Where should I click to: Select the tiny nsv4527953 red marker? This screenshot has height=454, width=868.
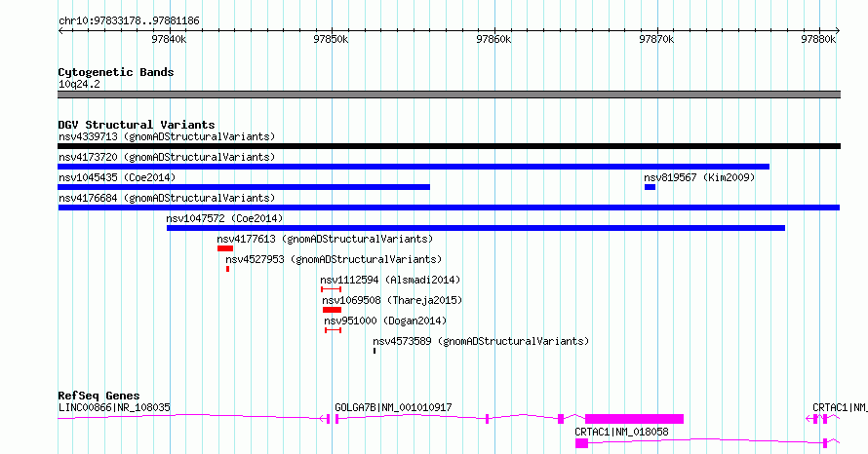(x=227, y=269)
